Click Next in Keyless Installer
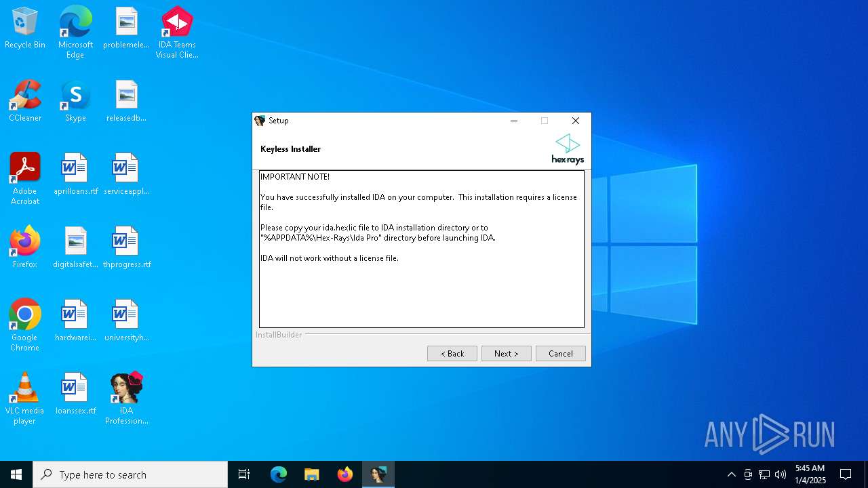 (507, 353)
